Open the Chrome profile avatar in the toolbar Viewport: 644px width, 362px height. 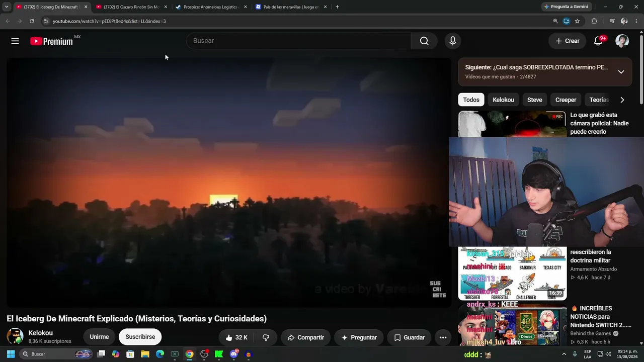tap(624, 21)
